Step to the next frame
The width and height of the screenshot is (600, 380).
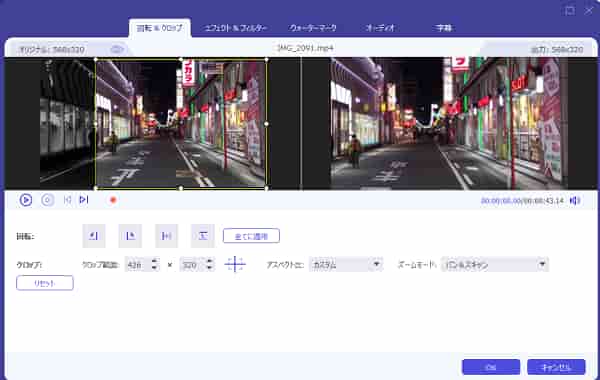tap(84, 200)
